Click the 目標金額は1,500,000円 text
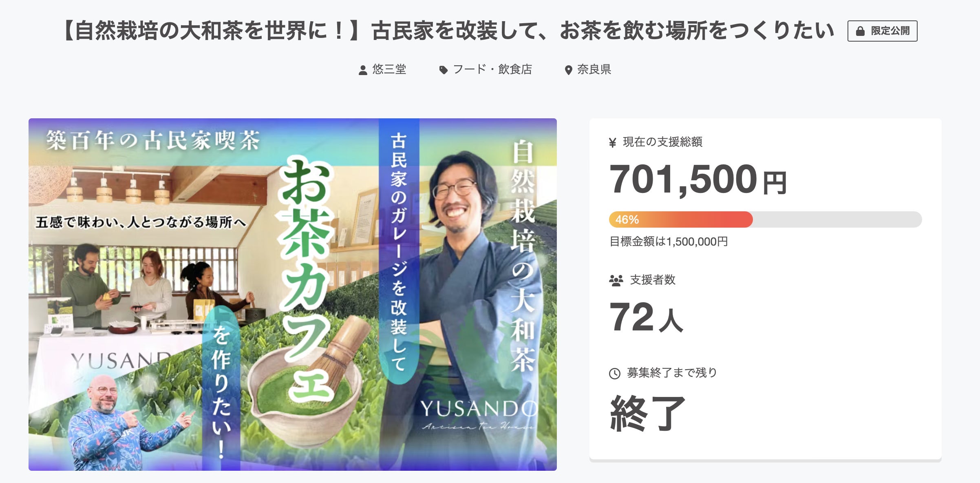 tap(669, 241)
